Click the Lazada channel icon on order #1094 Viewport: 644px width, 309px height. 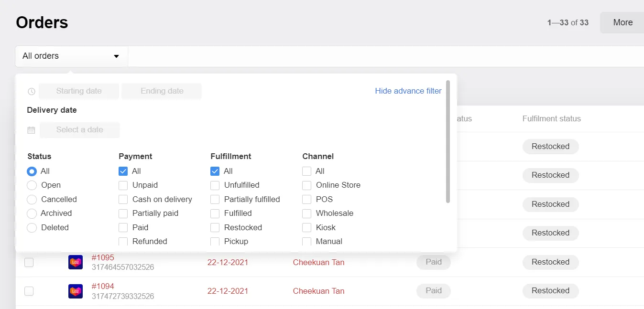coord(75,291)
